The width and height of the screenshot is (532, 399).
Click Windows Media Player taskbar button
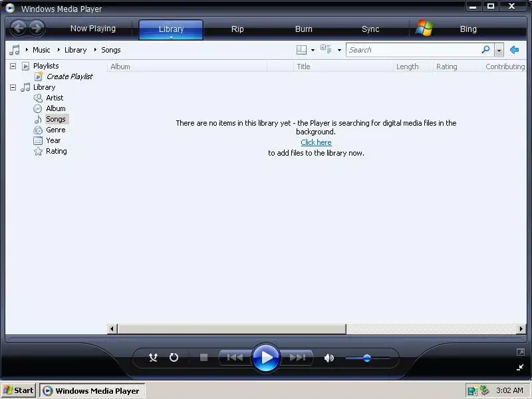point(92,391)
